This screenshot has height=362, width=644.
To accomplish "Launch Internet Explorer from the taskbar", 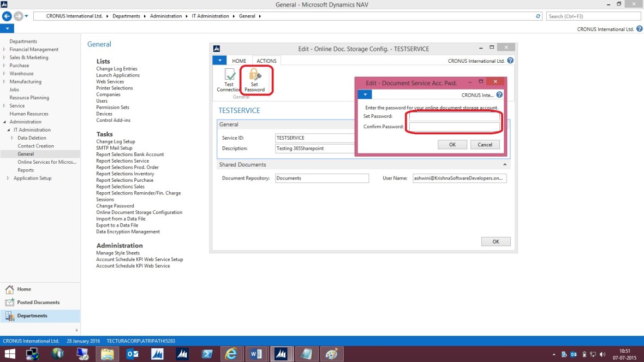I will pos(231,353).
